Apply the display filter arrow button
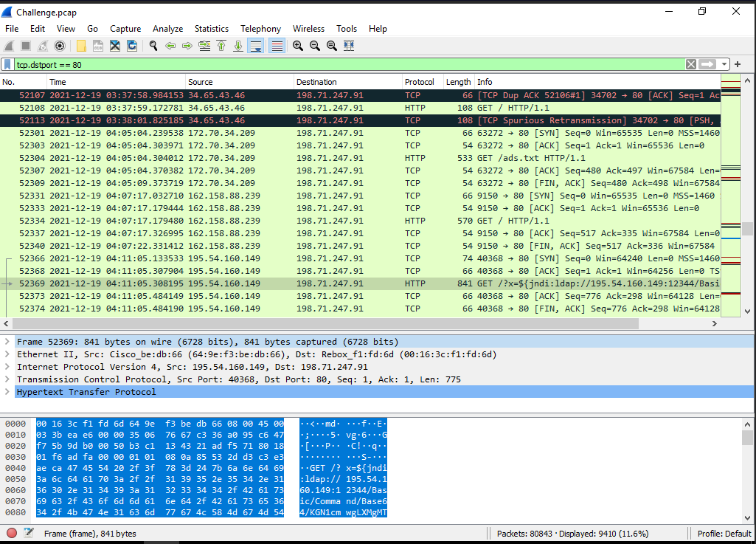The width and height of the screenshot is (756, 544). (x=707, y=65)
